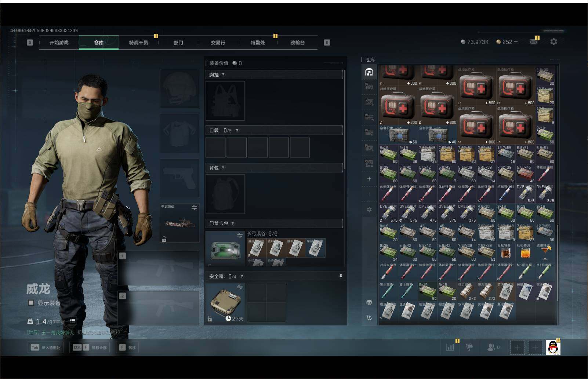The width and height of the screenshot is (588, 379).
Task: Select 自制护甲 with durability 46
Action: click(438, 135)
